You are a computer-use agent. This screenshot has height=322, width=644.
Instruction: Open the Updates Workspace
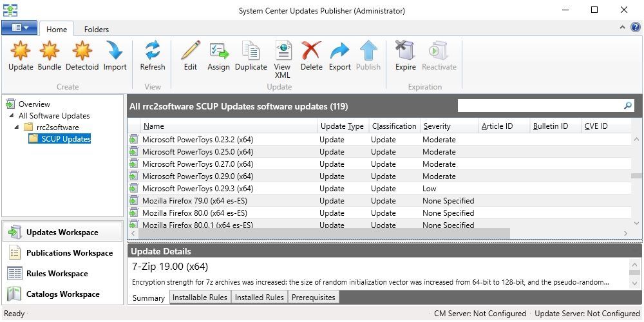tap(62, 232)
